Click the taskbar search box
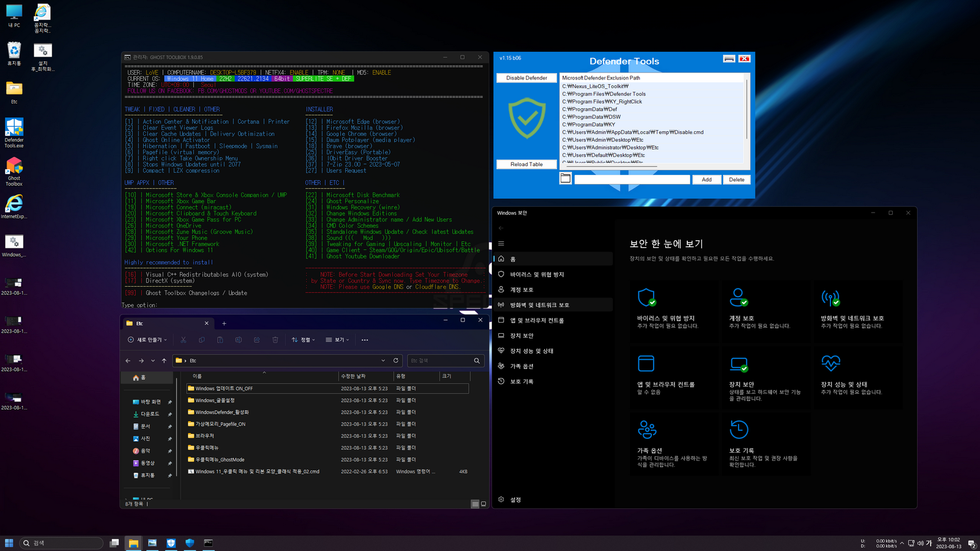 (61, 543)
